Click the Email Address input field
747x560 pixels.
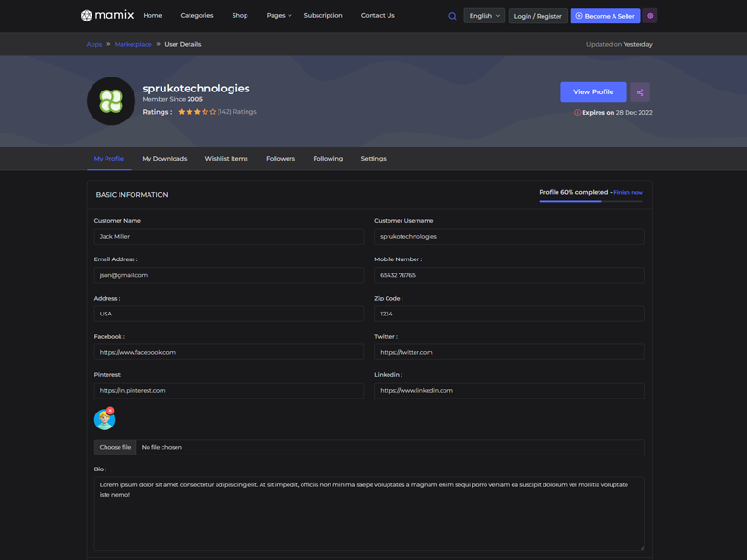point(229,275)
